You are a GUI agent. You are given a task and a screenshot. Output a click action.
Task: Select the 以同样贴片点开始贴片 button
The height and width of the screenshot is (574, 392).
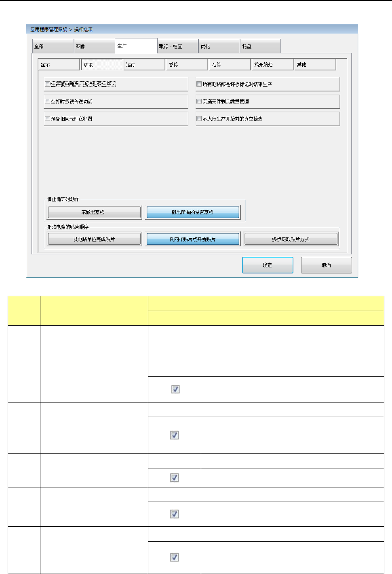point(193,239)
